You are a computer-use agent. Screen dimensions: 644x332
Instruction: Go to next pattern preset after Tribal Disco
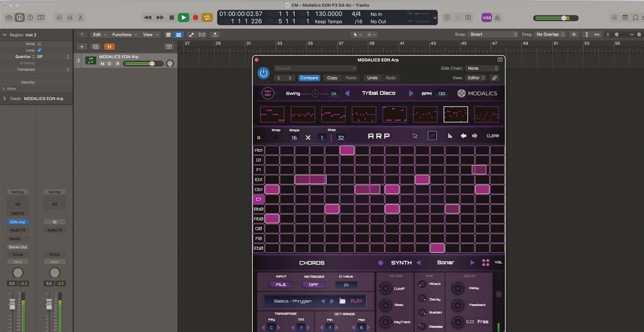411,93
